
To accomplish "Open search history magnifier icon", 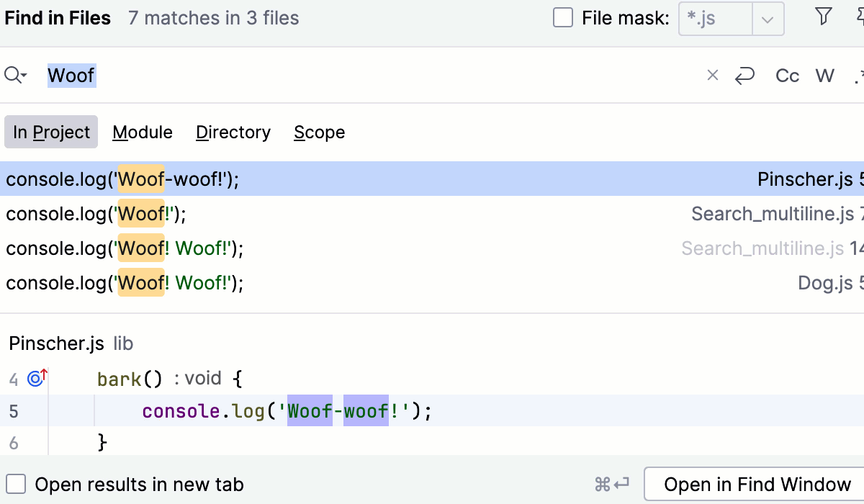I will pos(15,75).
